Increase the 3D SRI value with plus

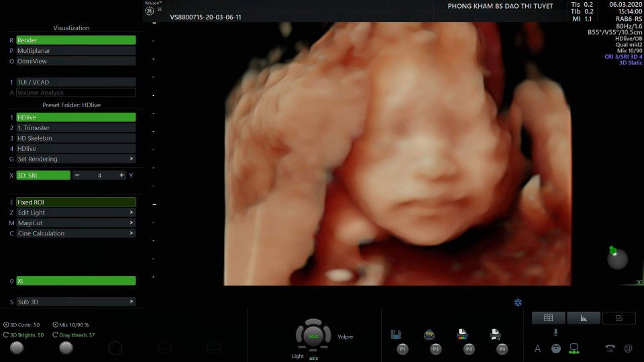tap(121, 175)
